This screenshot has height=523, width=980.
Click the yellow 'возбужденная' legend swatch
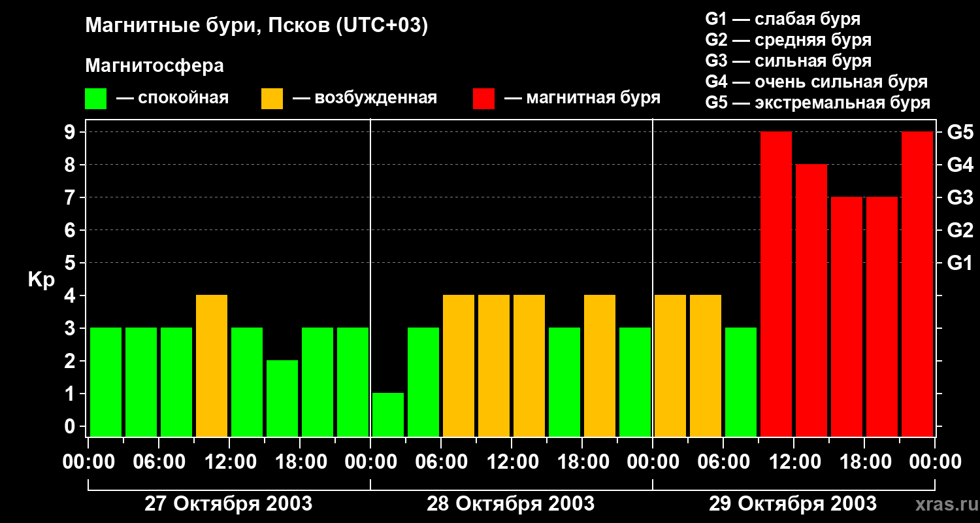click(272, 98)
